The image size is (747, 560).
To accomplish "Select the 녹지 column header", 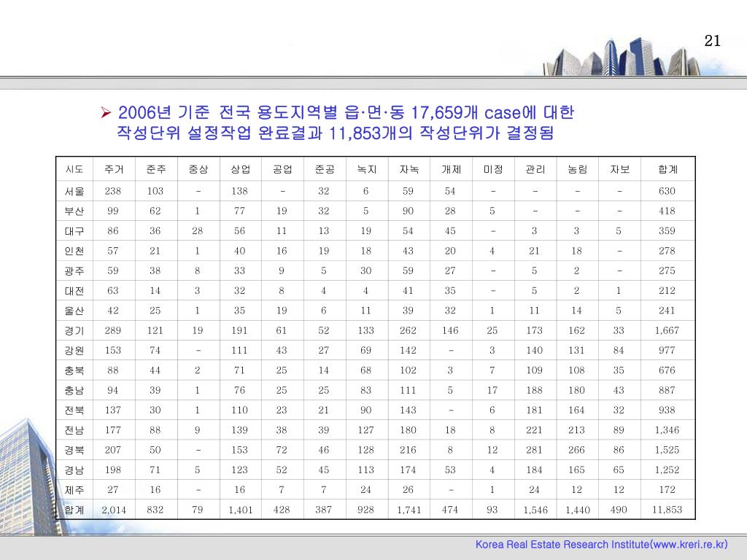I will [367, 169].
